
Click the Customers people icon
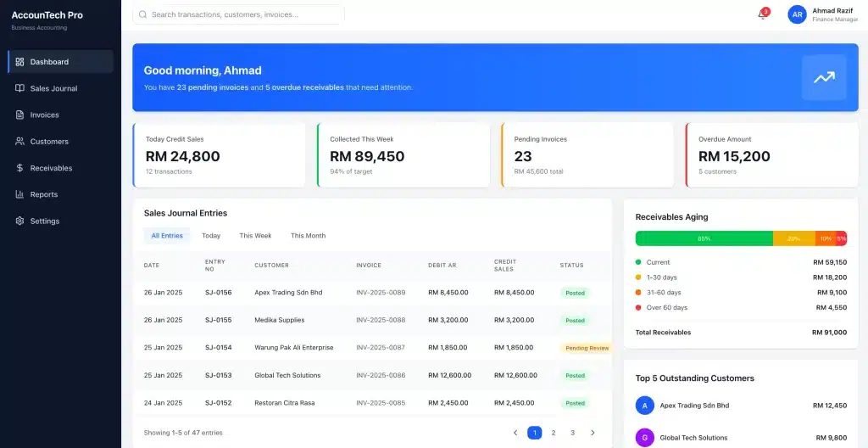coord(20,142)
